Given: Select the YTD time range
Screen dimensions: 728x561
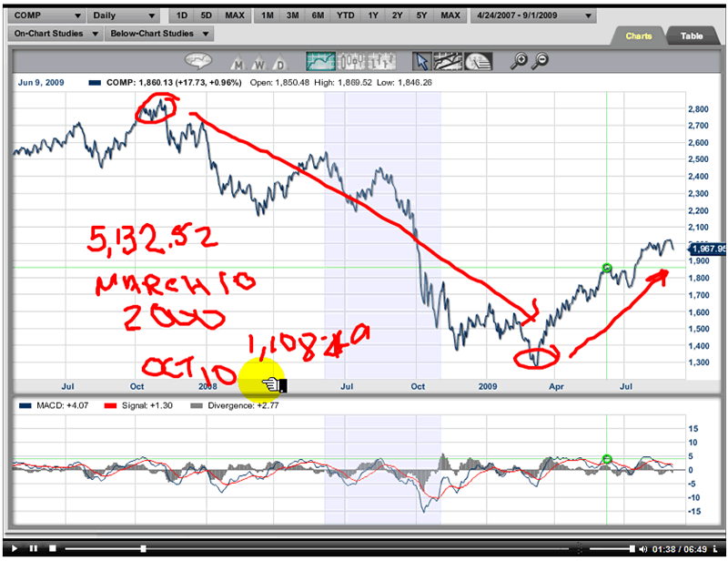Looking at the screenshot, I should coord(345,15).
